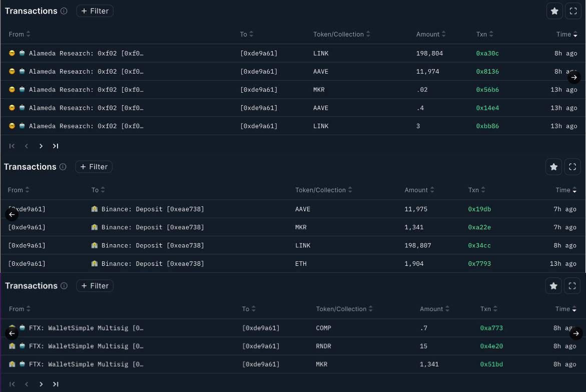Sort middle table by Token/Collection column

pyautogui.click(x=324, y=190)
